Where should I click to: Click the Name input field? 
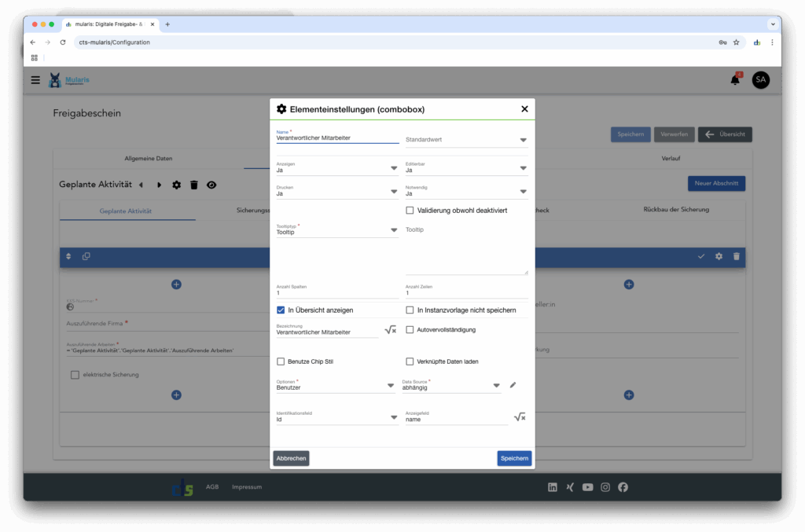coord(337,138)
